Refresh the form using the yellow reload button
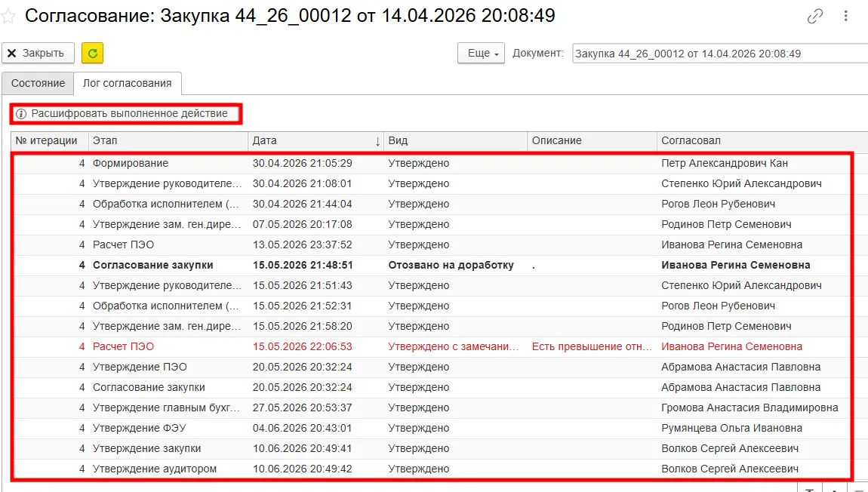Image resolution: width=868 pixels, height=492 pixels. (92, 53)
